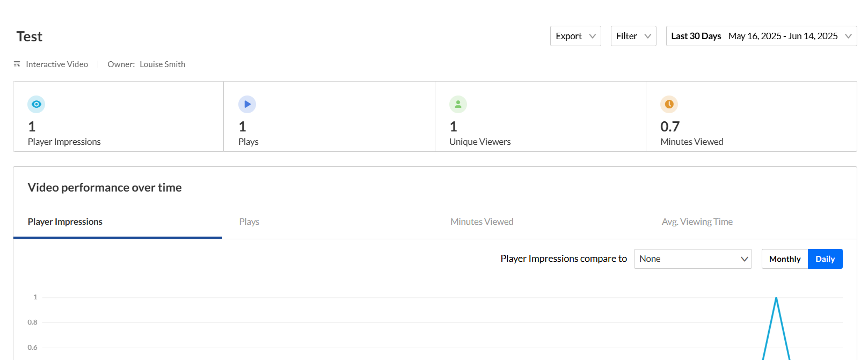Click the play icon above Plays
The height and width of the screenshot is (360, 868).
click(247, 104)
